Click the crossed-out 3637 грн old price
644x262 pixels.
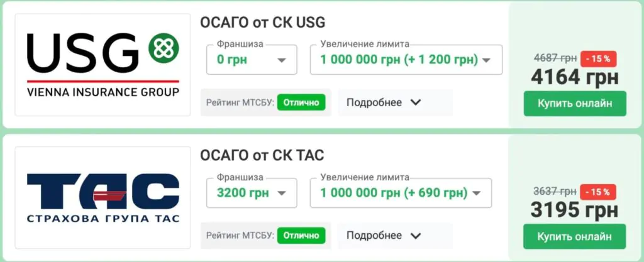(555, 192)
